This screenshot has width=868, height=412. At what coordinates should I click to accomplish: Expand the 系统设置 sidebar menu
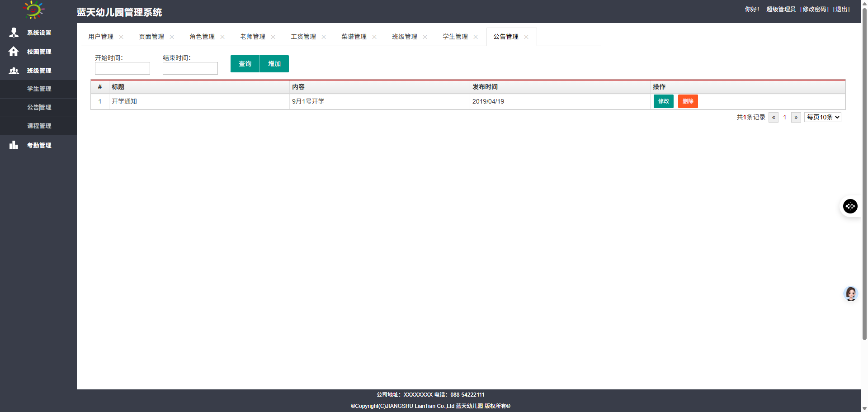pos(39,33)
